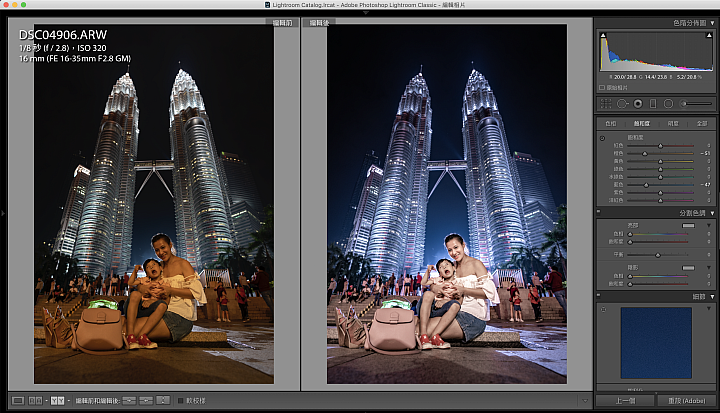Click the Previous (上一個) button

pos(625,401)
